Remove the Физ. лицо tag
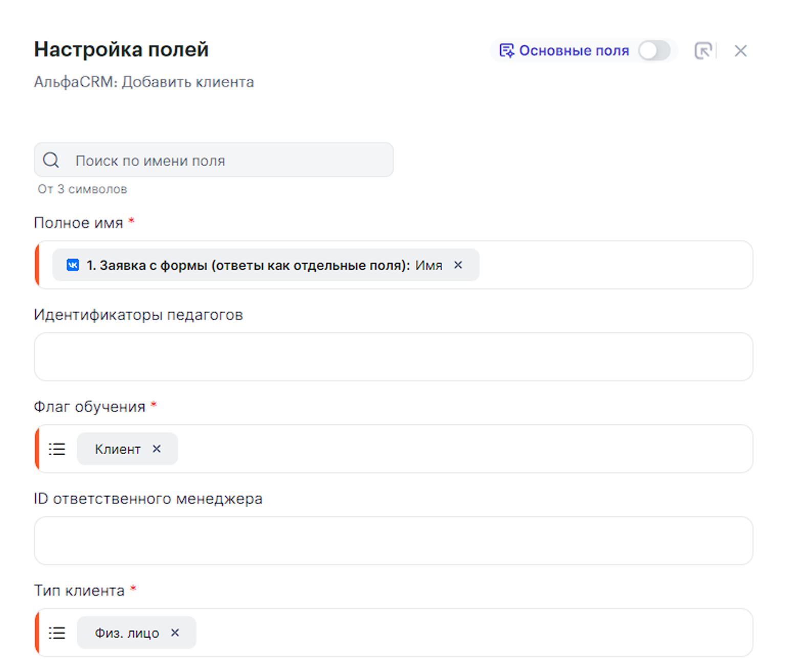This screenshot has width=788, height=672. (175, 633)
